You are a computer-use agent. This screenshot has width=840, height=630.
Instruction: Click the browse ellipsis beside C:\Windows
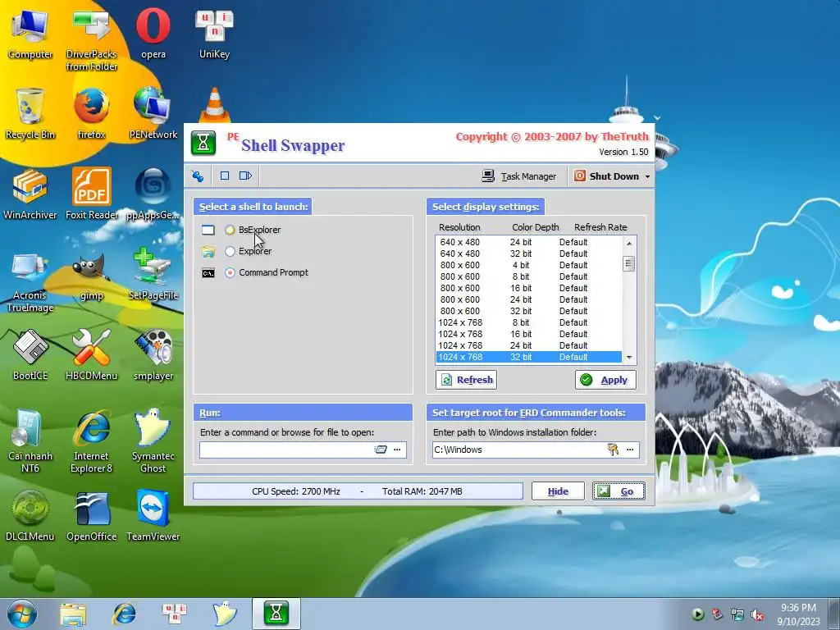click(630, 450)
